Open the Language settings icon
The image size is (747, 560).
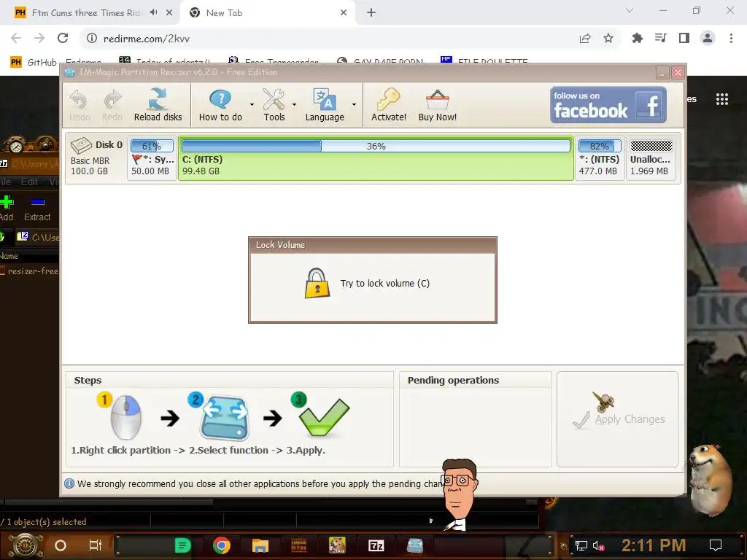(x=325, y=105)
